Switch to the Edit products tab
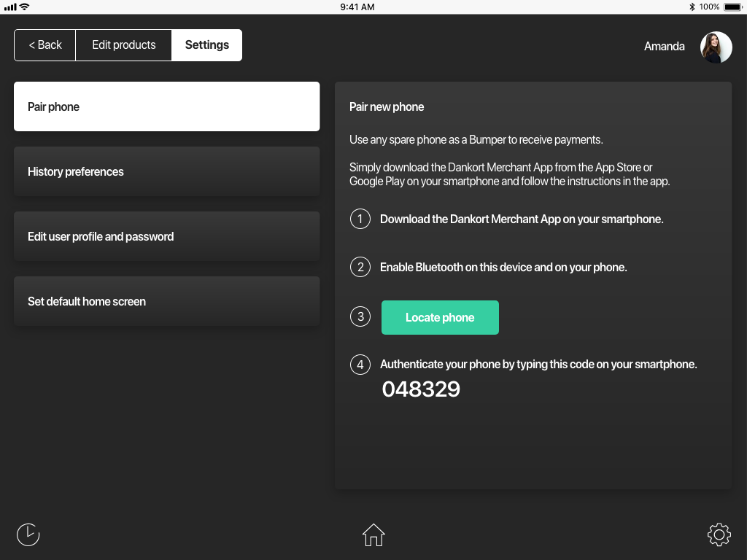 coord(124,45)
